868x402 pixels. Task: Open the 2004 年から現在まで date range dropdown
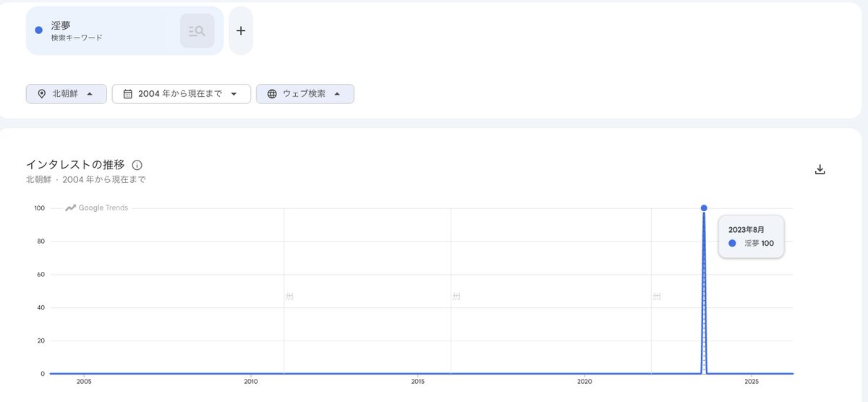point(182,94)
